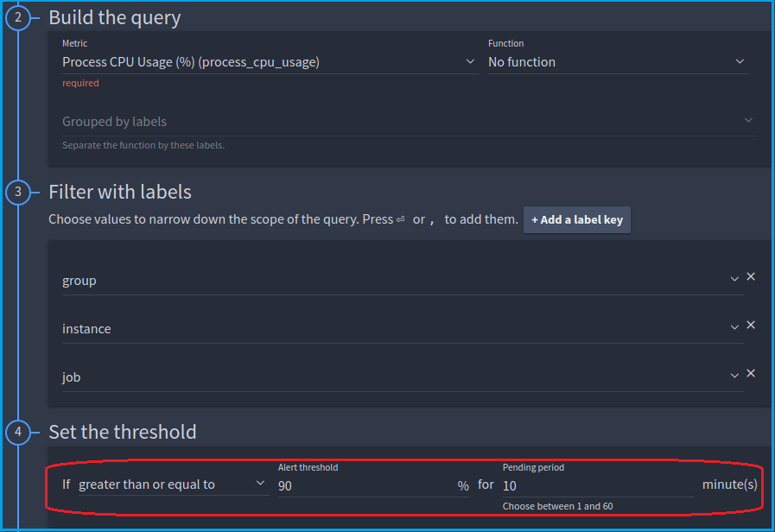The width and height of the screenshot is (775, 532).
Task: Open the Function dropdown chevron
Action: pos(740,61)
